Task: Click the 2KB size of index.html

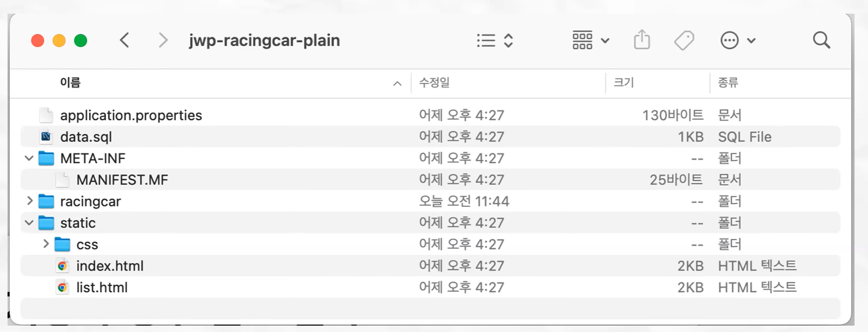Action: [x=691, y=266]
